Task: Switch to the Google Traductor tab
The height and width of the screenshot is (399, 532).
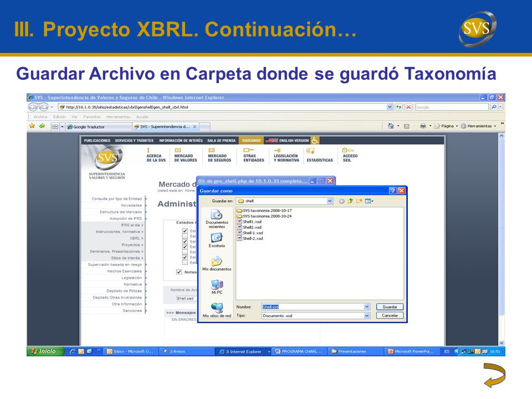Action: coord(99,126)
